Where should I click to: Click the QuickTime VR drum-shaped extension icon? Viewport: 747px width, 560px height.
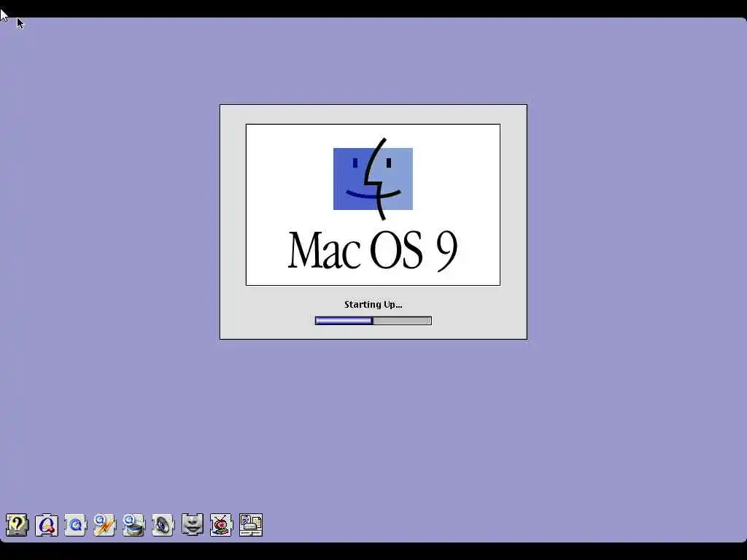pos(134,525)
